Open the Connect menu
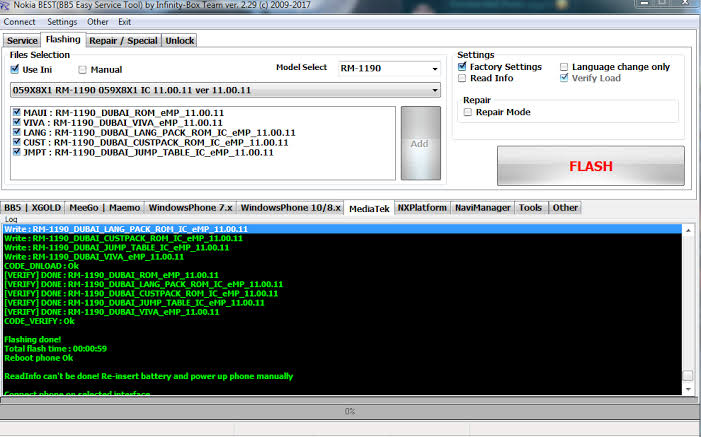701x437 pixels. [x=19, y=22]
